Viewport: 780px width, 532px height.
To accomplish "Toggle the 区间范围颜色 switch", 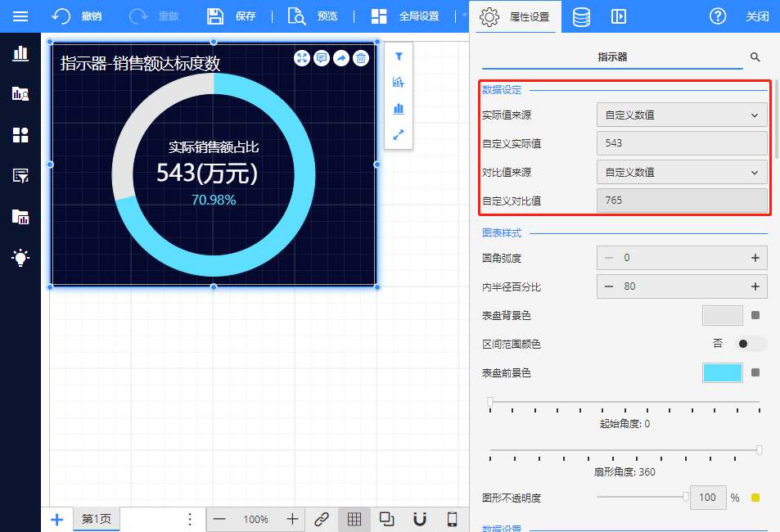I will pyautogui.click(x=751, y=344).
